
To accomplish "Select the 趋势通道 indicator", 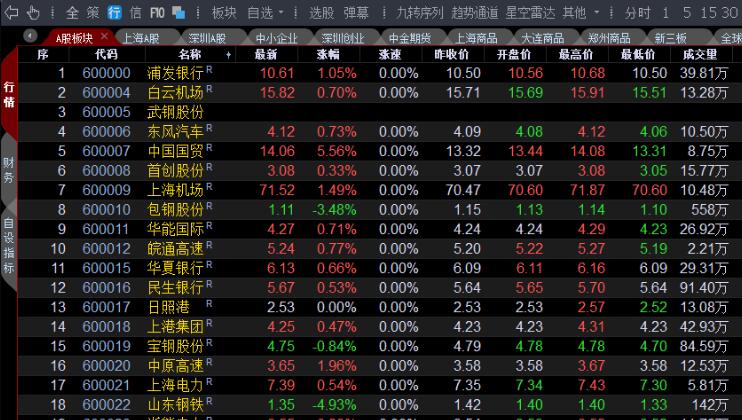I will (475, 12).
